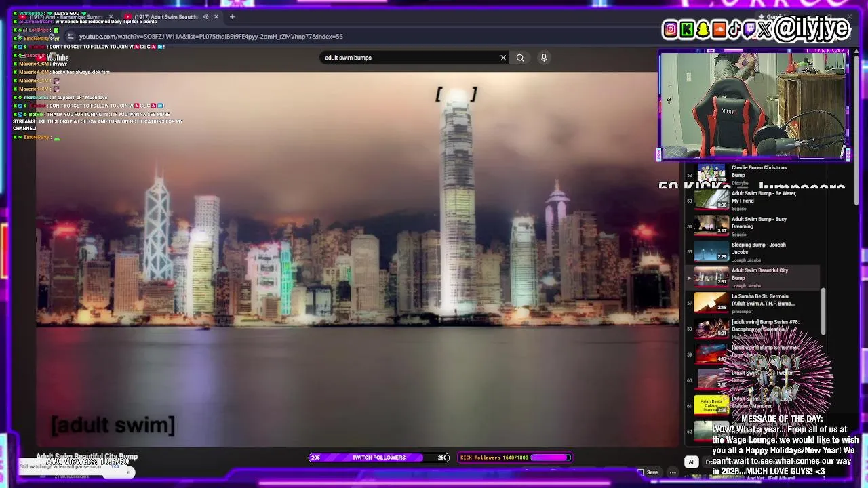Open more actions three-dot menu beside Save
Screen dimensions: 868x488
pyautogui.click(x=673, y=472)
